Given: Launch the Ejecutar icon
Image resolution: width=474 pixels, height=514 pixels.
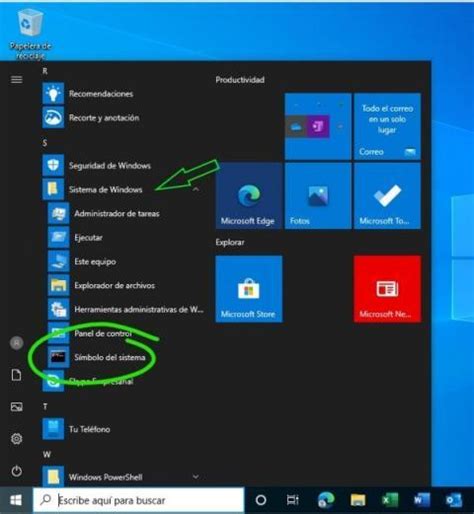Looking at the screenshot, I should coord(58,237).
